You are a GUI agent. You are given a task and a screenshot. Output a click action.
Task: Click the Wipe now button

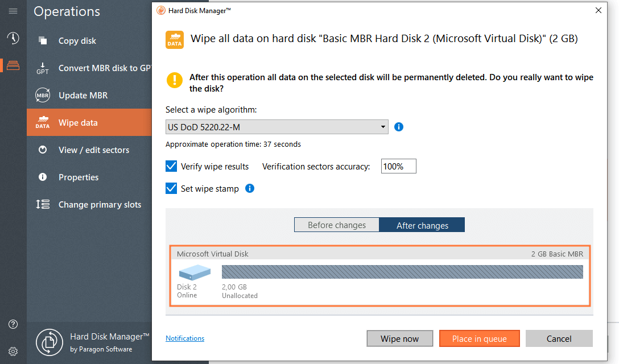[399, 339]
